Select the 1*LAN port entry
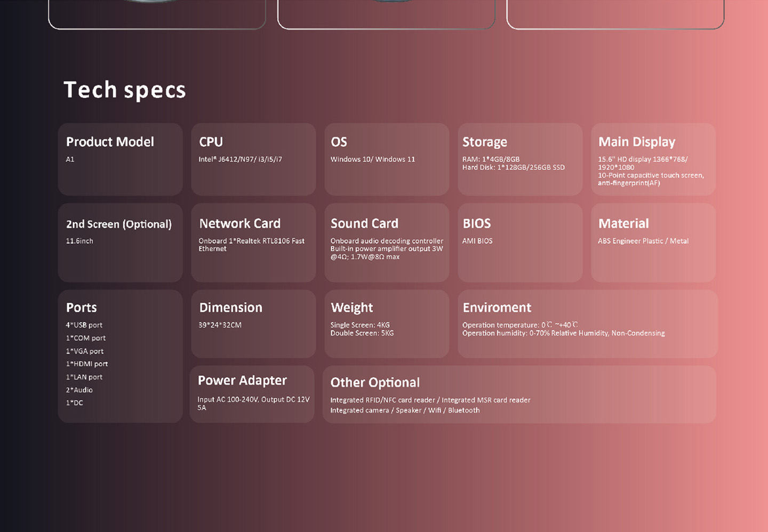Image resolution: width=768 pixels, height=532 pixels. (84, 377)
